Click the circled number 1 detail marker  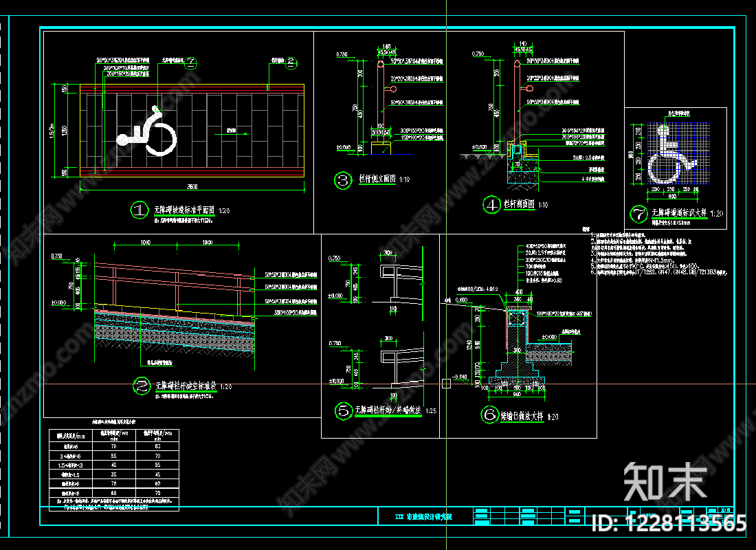point(140,210)
